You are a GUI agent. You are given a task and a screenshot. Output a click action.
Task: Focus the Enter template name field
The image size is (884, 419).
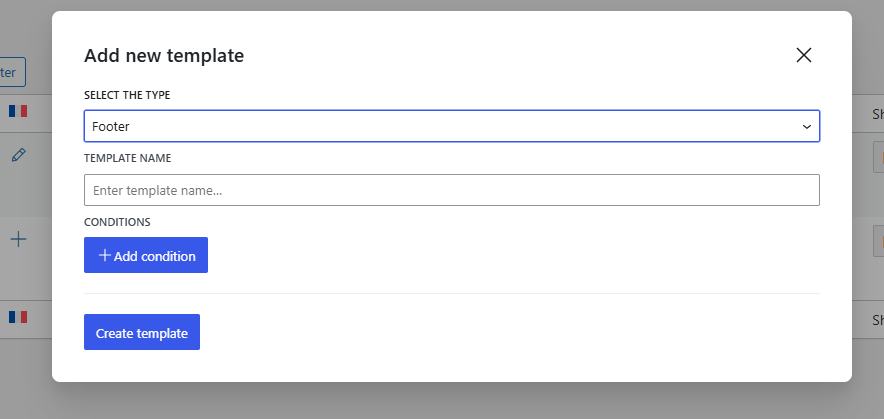452,190
